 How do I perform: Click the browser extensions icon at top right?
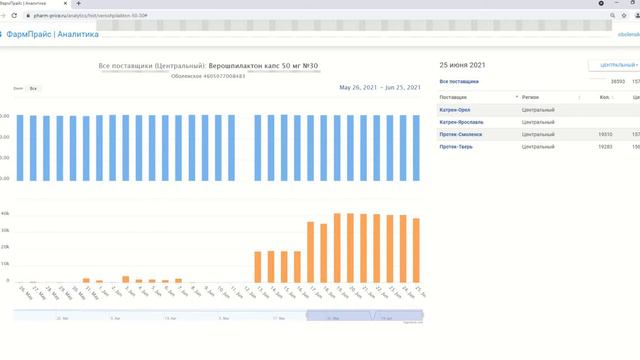point(601,3)
